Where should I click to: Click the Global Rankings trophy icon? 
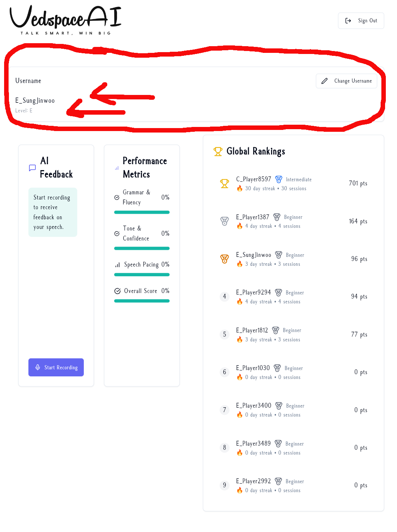(218, 151)
